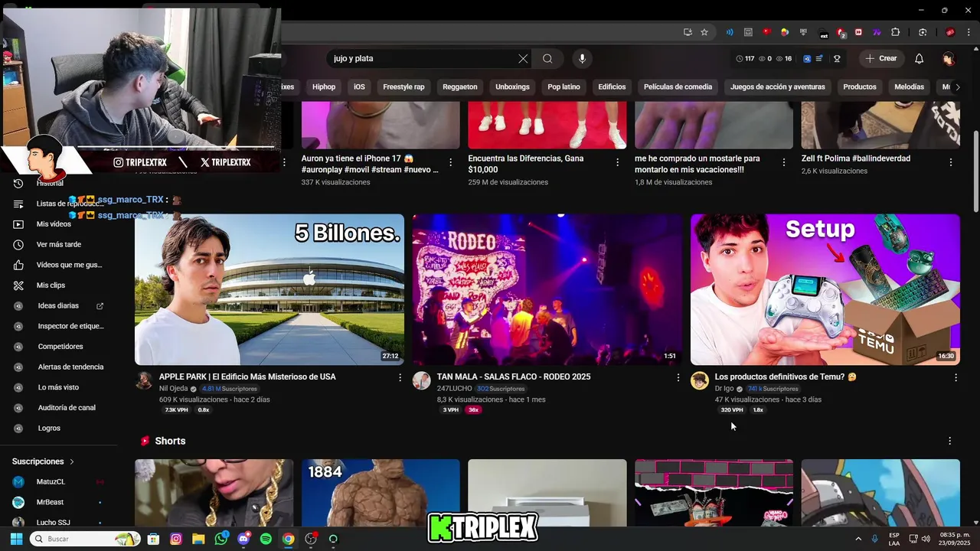The height and width of the screenshot is (551, 980).
Task: Open File Explorer from the taskbar
Action: (x=198, y=539)
